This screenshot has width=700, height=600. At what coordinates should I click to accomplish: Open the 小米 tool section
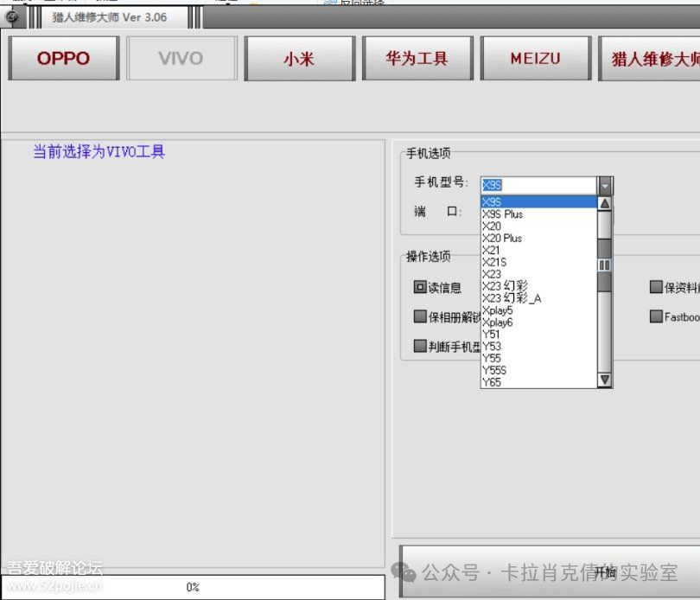point(299,58)
